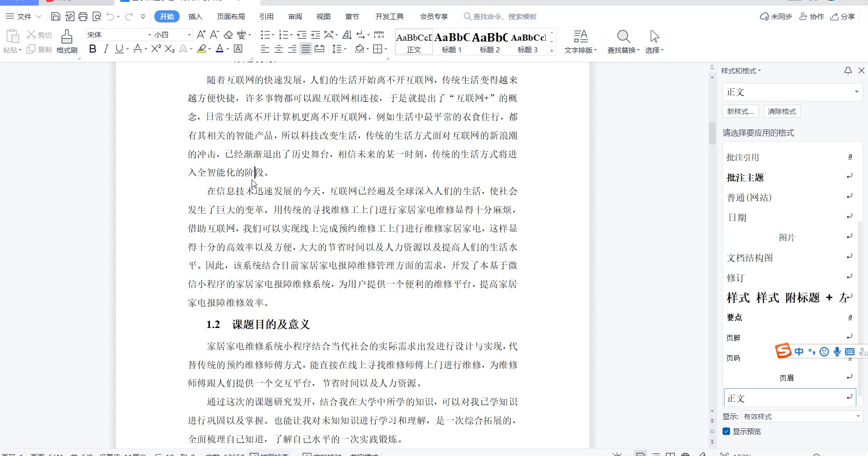Center align the paragraph text

[x=279, y=49]
